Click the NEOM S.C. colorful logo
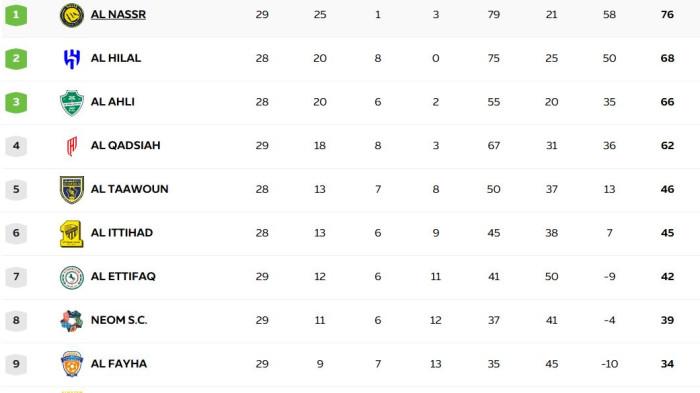The image size is (700, 393). coord(71,321)
